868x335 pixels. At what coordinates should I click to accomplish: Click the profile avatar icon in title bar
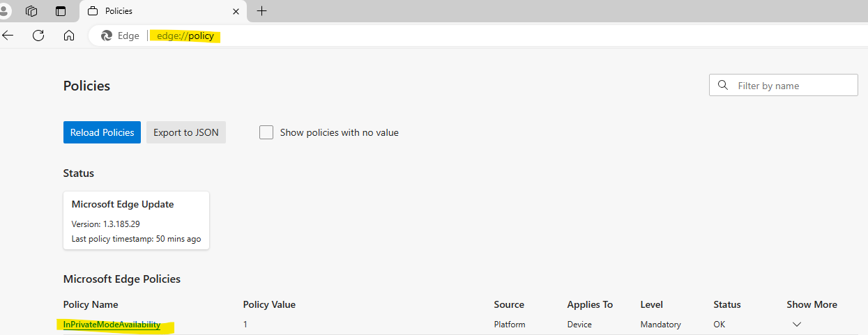4,11
